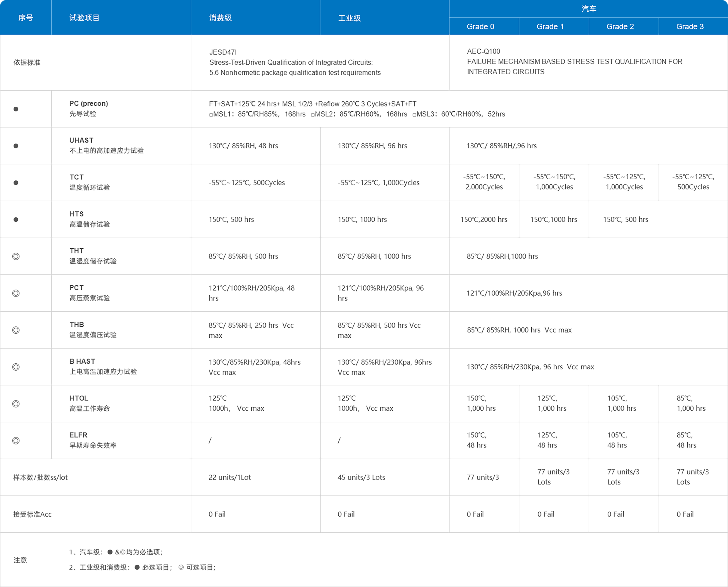The height and width of the screenshot is (587, 728).
Task: Click the ring symbol beside THT row
Action: click(16, 256)
